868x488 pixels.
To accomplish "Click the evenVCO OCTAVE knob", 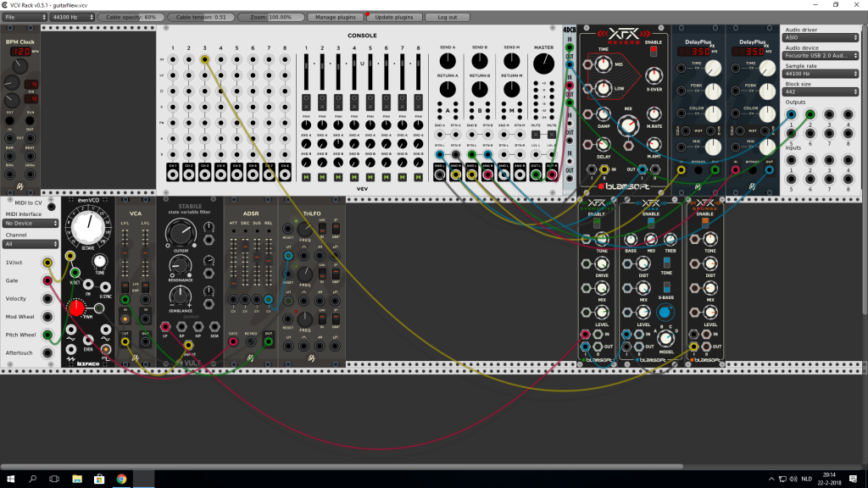I will click(x=88, y=227).
